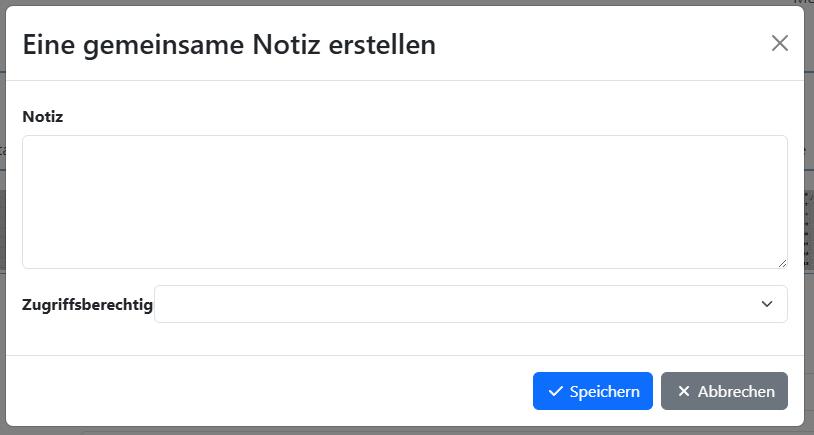Click the chevron arrow of the Zugriffsberechtigung dropdown
Screen dimensions: 814x435
click(x=767, y=304)
